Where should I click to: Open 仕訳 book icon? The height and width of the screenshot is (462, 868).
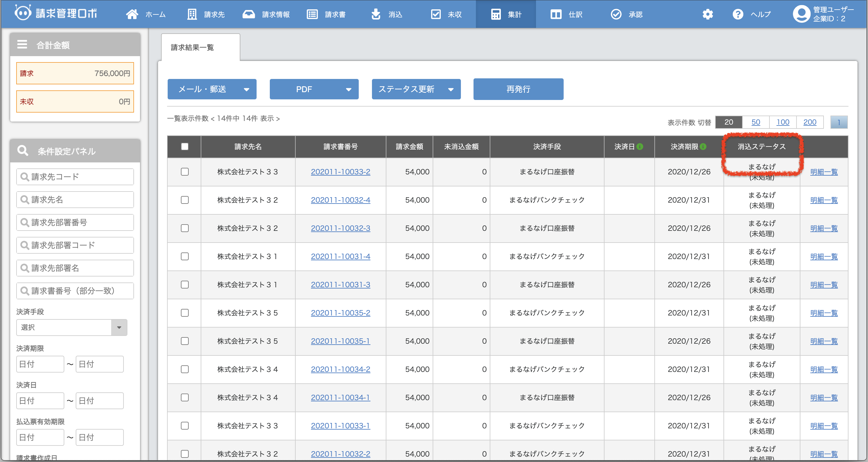point(556,14)
